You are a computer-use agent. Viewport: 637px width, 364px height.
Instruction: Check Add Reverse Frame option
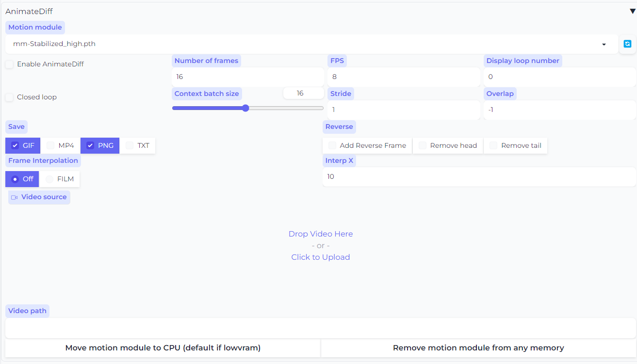click(332, 145)
